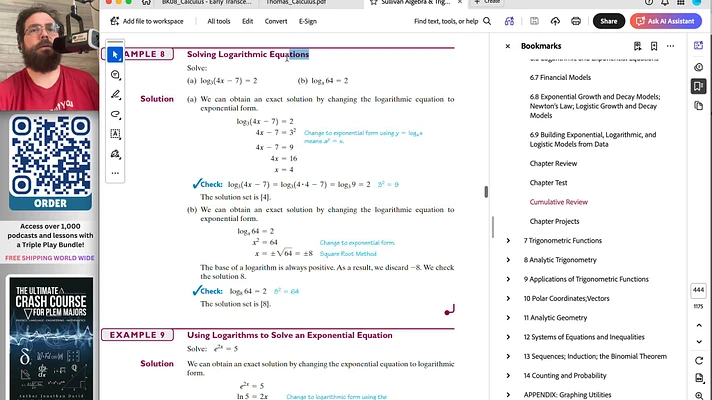Add a new bookmark
This screenshot has height=400, width=712.
tap(654, 46)
